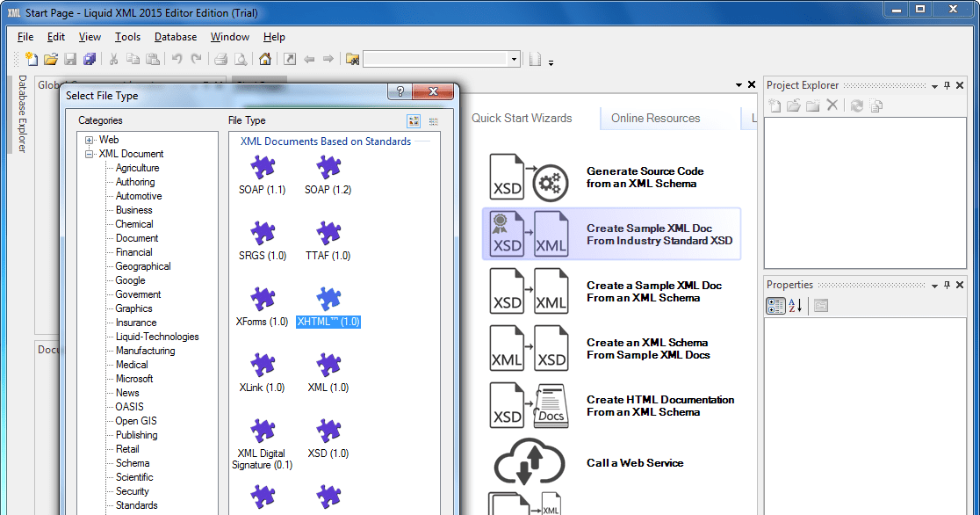980x515 pixels.
Task: Select the XML Digital Signature icon
Action: 261,431
